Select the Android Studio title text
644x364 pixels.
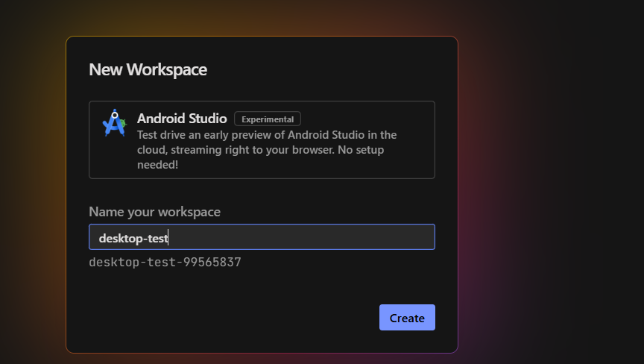pyautogui.click(x=182, y=119)
